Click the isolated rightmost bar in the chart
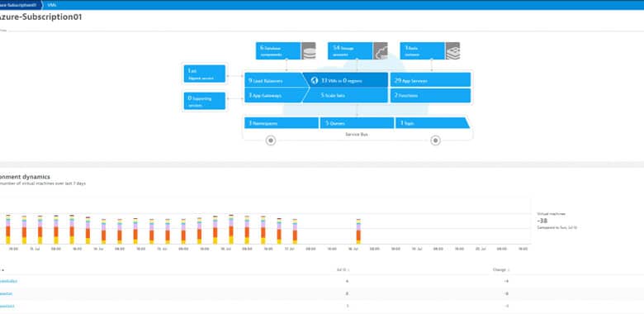Viewport: 644px width, 314px height. [x=358, y=231]
